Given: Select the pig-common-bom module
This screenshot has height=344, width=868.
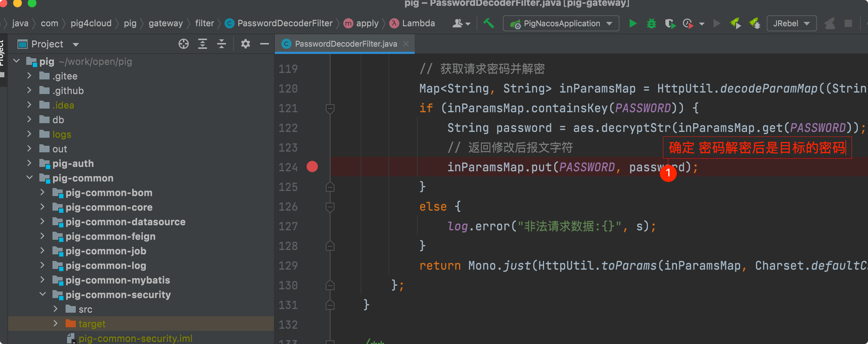Looking at the screenshot, I should tap(109, 193).
